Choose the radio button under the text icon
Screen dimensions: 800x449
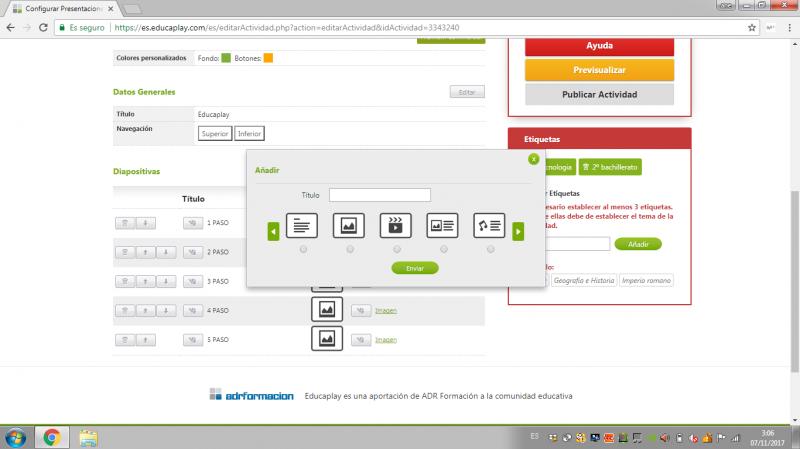(x=304, y=249)
